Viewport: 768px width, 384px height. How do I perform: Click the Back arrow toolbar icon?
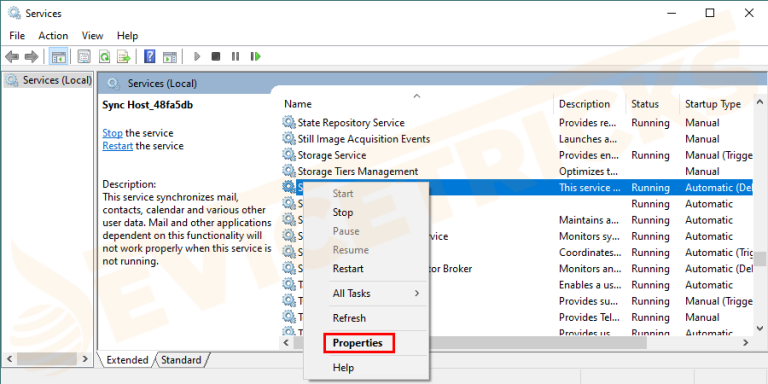(12, 57)
